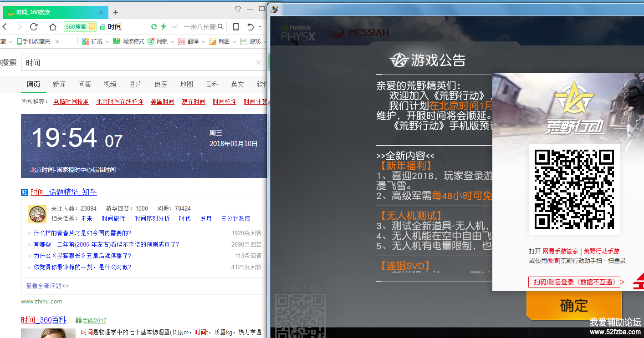Click the undo closed tab arrow

[x=250, y=27]
